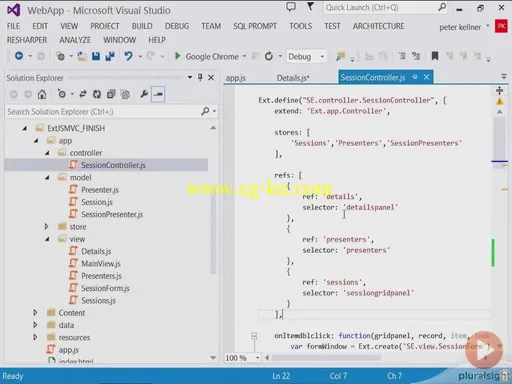Open the FILE menu
The width and height of the screenshot is (512, 384).
(x=13, y=26)
